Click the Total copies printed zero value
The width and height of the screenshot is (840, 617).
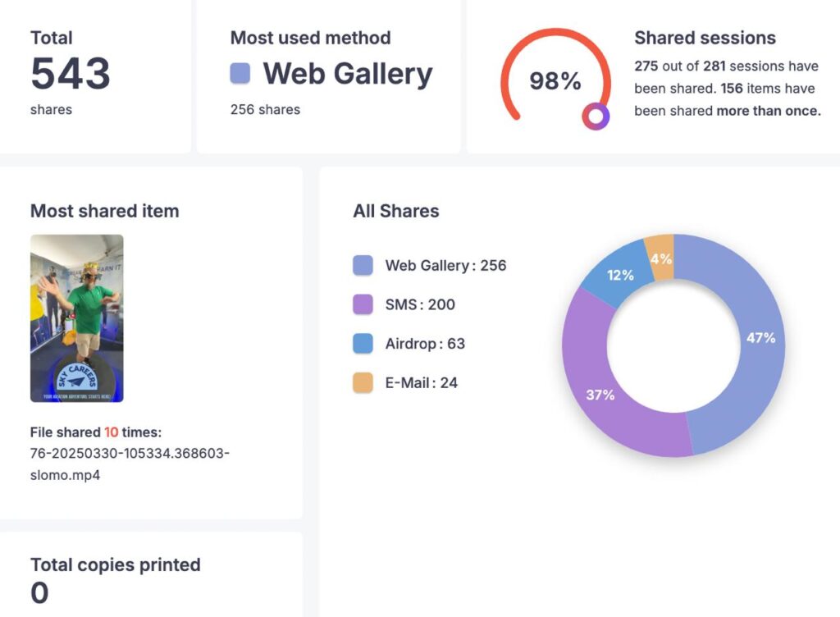point(39,592)
